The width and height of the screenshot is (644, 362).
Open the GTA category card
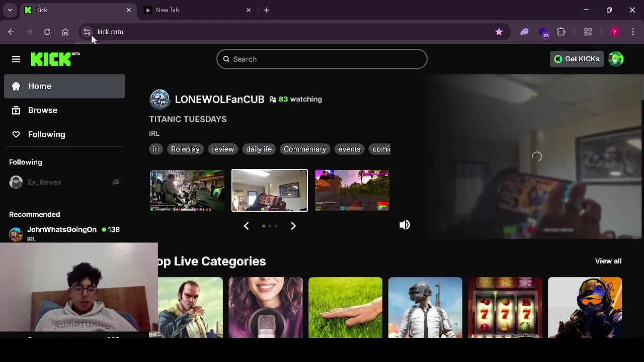coord(190,307)
